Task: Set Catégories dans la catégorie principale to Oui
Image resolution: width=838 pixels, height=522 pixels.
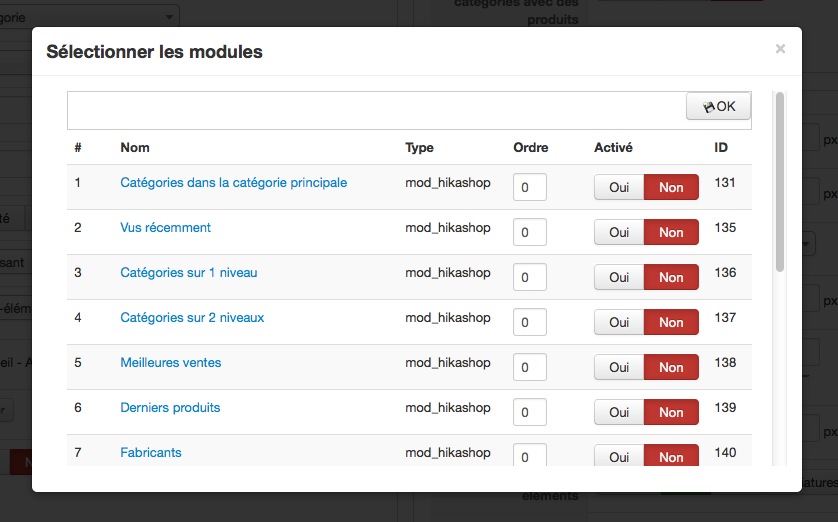Action: [619, 187]
